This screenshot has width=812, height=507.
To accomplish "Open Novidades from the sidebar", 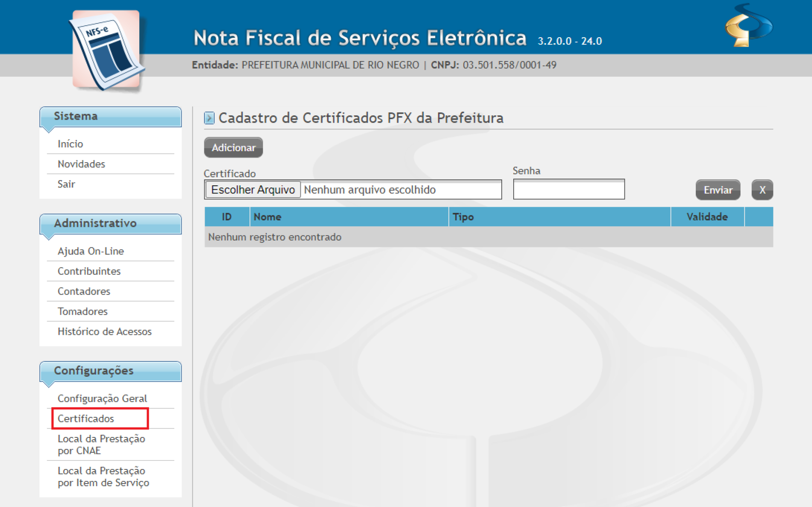I will (x=81, y=164).
